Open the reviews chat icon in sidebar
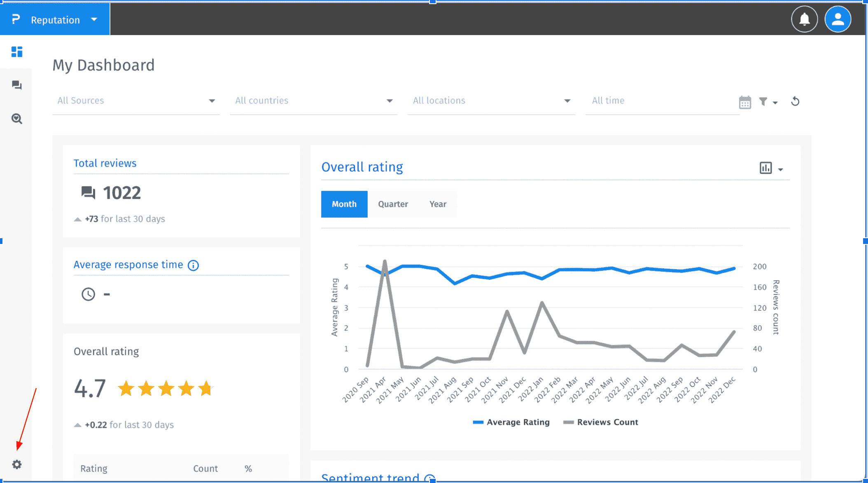Screen dimensions: 868x483 point(16,85)
